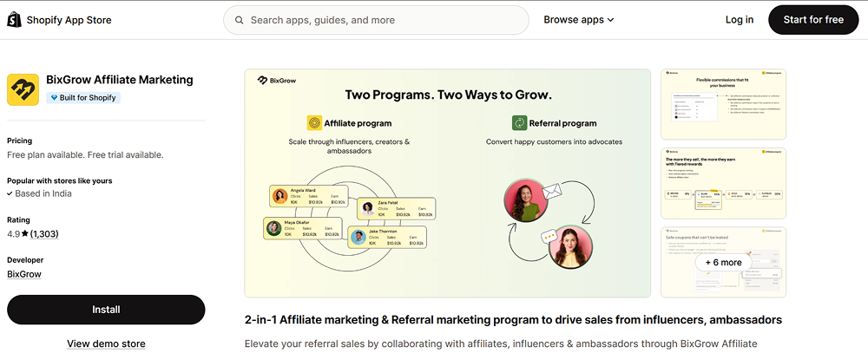Viewport: 868px width, 353px height.
Task: Click the BixGrow yellow app icon
Action: tap(23, 89)
